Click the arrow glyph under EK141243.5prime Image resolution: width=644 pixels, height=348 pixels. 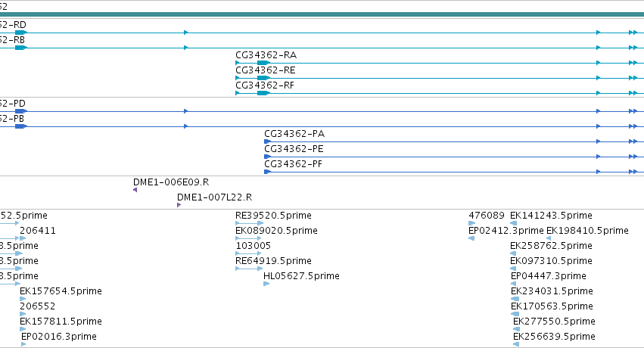[x=513, y=223]
